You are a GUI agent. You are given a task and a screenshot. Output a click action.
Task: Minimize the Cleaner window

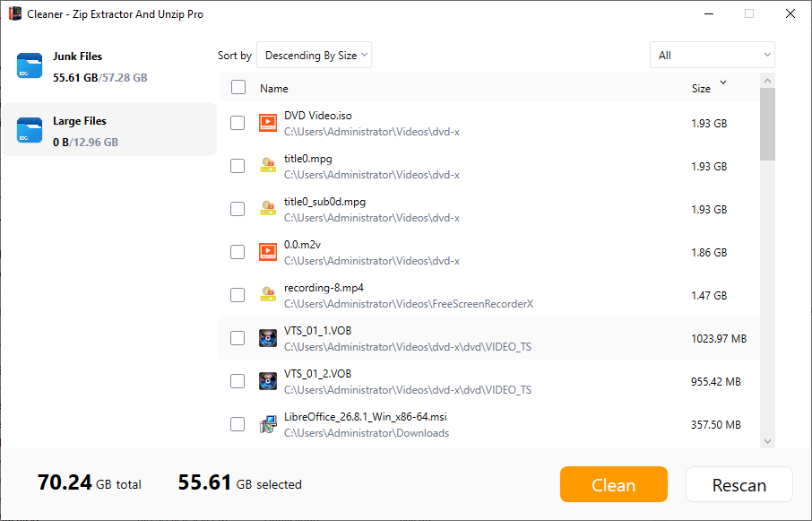click(709, 14)
